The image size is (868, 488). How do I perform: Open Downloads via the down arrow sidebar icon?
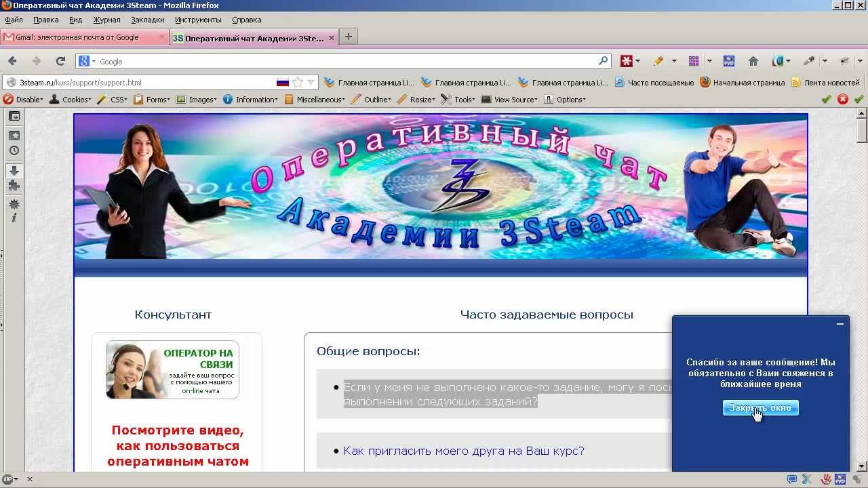14,171
